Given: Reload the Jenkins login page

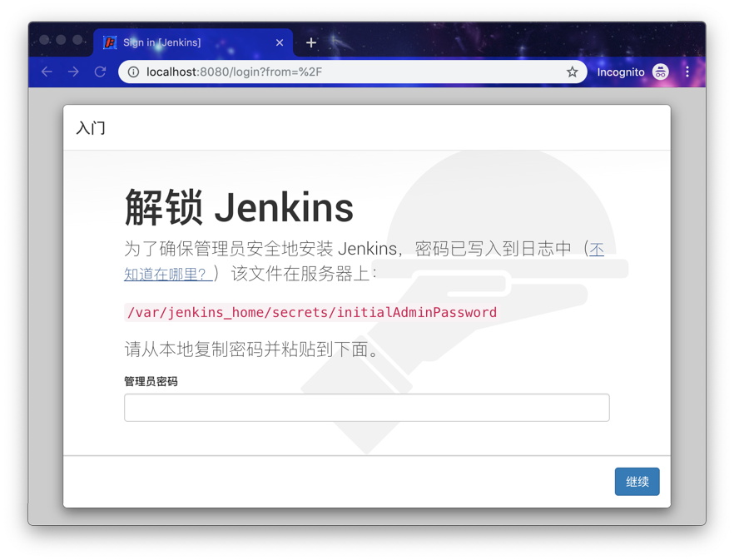Looking at the screenshot, I should tap(100, 72).
